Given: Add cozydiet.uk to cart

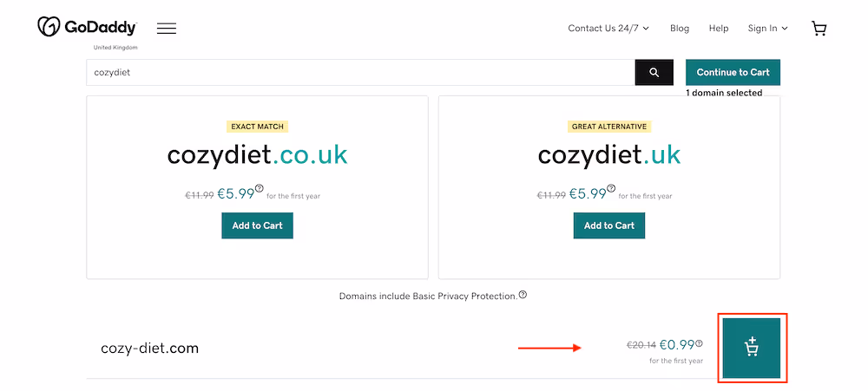Looking at the screenshot, I should pos(609,225).
